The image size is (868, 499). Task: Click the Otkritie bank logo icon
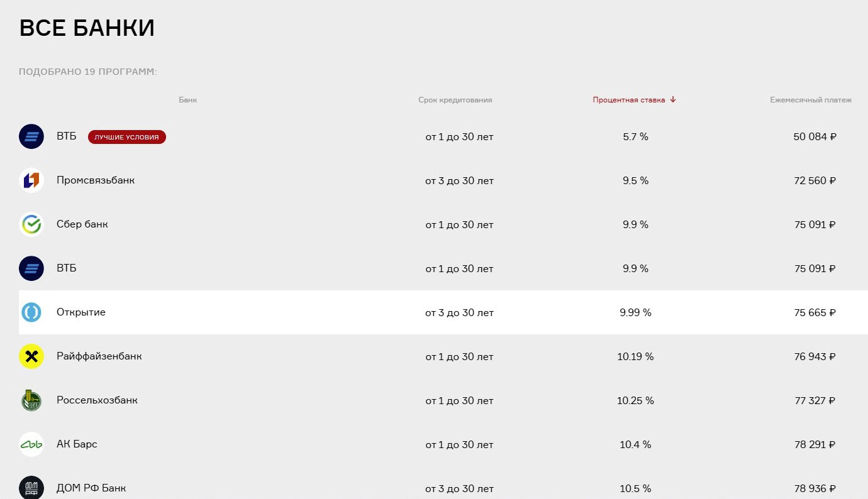pos(31,312)
